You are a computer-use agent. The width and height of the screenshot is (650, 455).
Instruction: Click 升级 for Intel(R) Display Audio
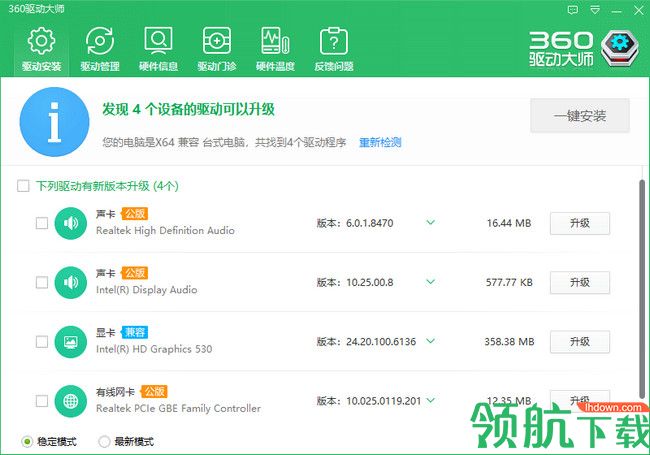pos(580,283)
